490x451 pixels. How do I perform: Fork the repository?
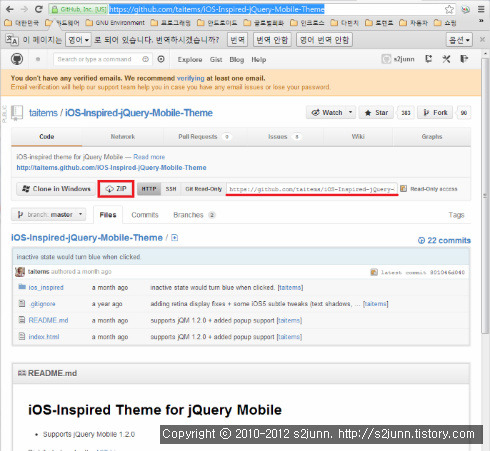(435, 113)
